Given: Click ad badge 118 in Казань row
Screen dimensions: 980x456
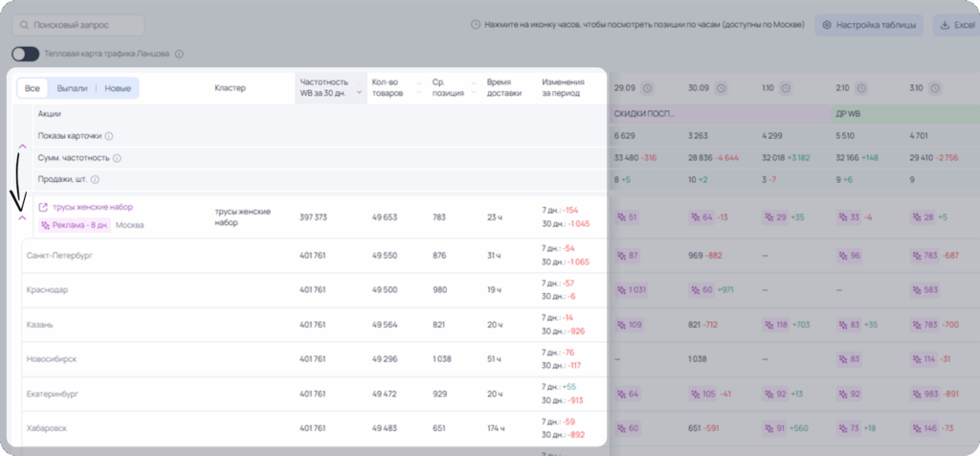Looking at the screenshot, I should point(777,325).
